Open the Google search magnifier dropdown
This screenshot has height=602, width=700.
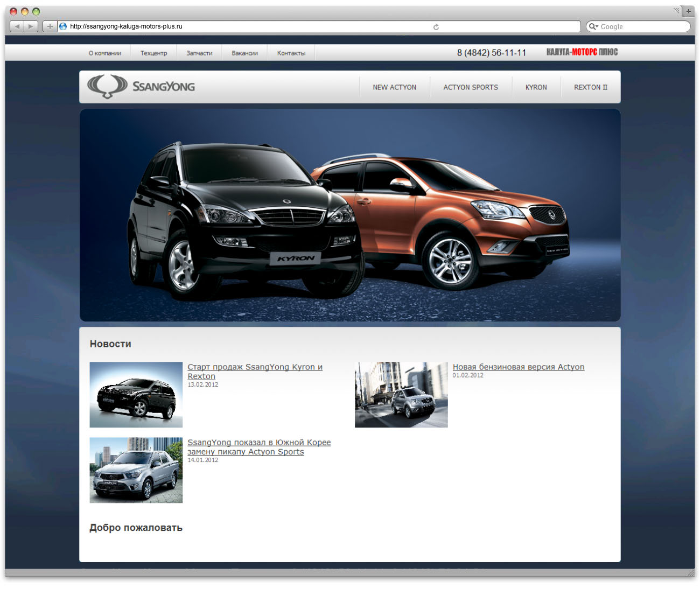click(593, 26)
